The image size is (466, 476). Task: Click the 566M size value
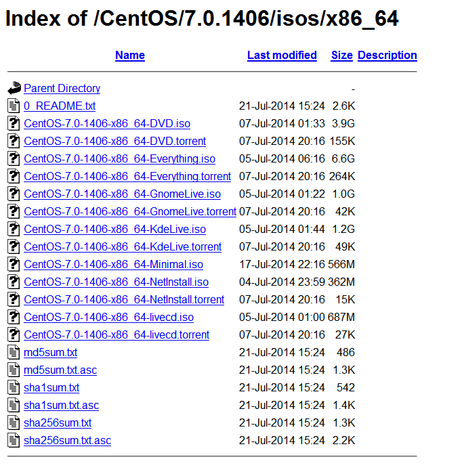click(x=341, y=265)
